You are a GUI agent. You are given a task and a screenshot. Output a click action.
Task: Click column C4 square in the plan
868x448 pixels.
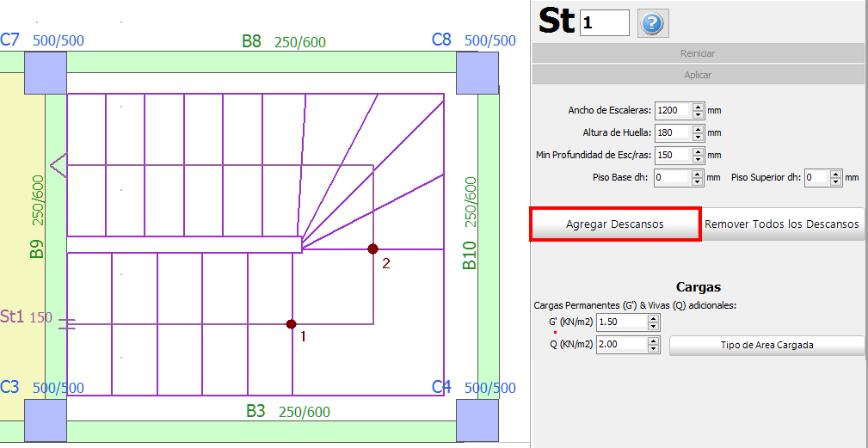[477, 420]
